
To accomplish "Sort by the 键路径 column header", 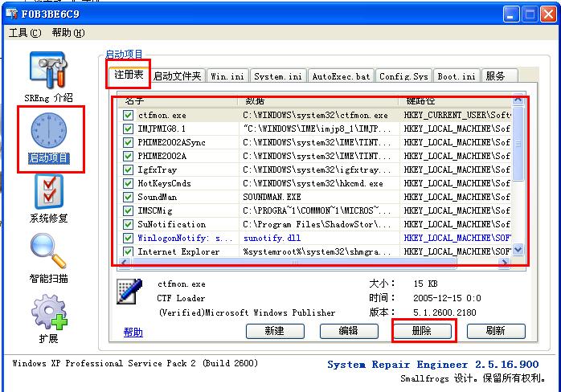I will [456, 101].
